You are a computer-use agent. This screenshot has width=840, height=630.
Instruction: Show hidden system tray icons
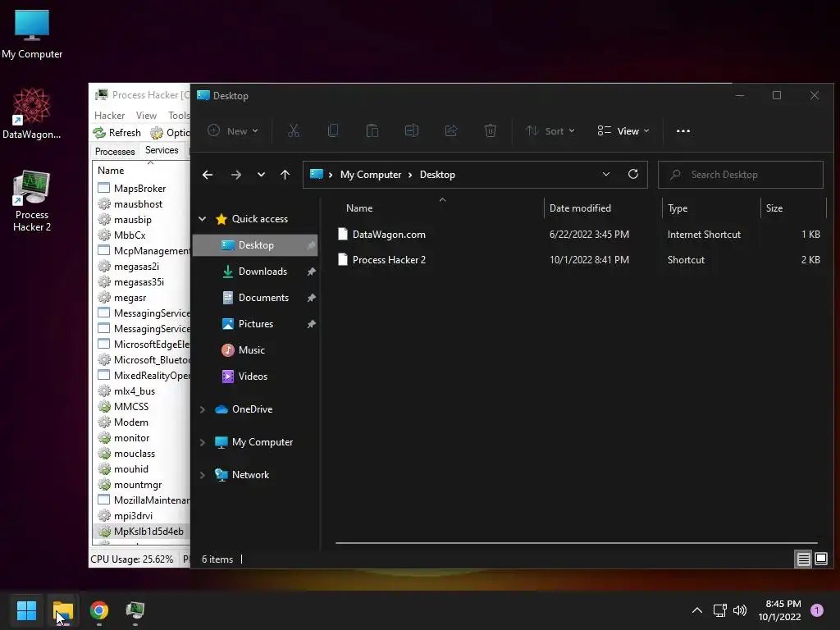tap(697, 610)
